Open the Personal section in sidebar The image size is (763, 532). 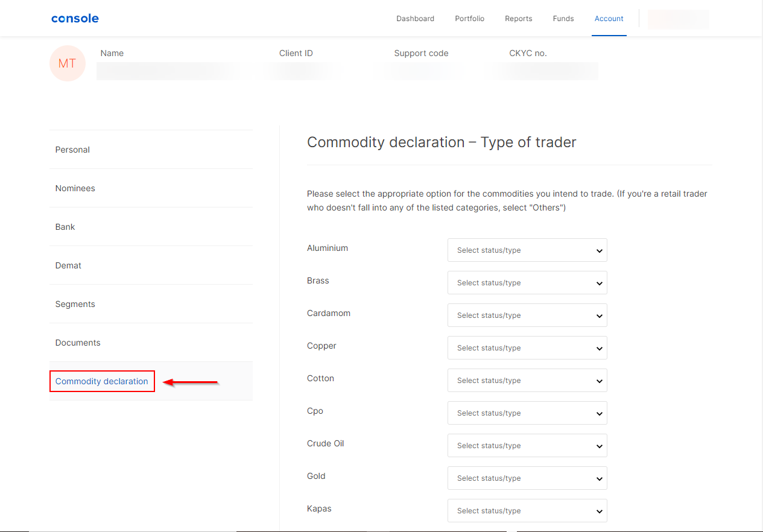[x=151, y=150]
